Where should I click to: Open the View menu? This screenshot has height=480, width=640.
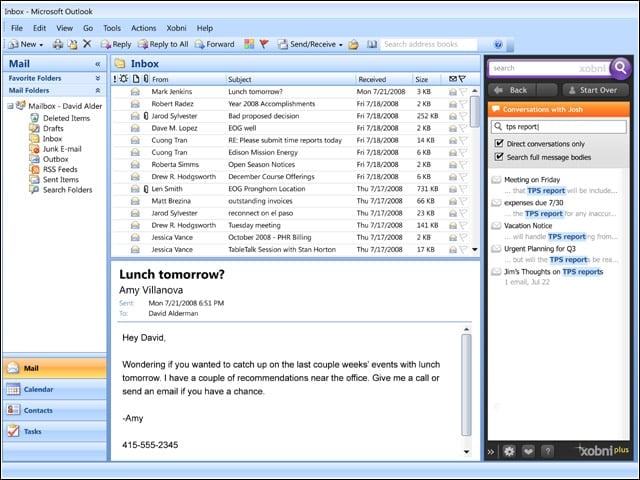[64, 28]
